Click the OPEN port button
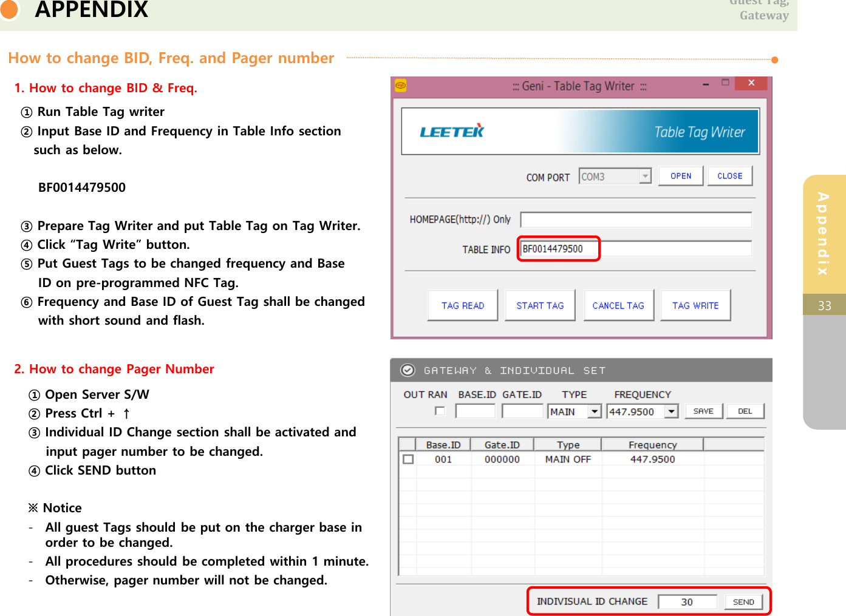 (x=681, y=176)
